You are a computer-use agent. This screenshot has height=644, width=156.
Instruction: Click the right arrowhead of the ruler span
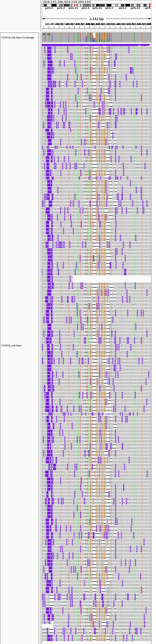[150, 19]
